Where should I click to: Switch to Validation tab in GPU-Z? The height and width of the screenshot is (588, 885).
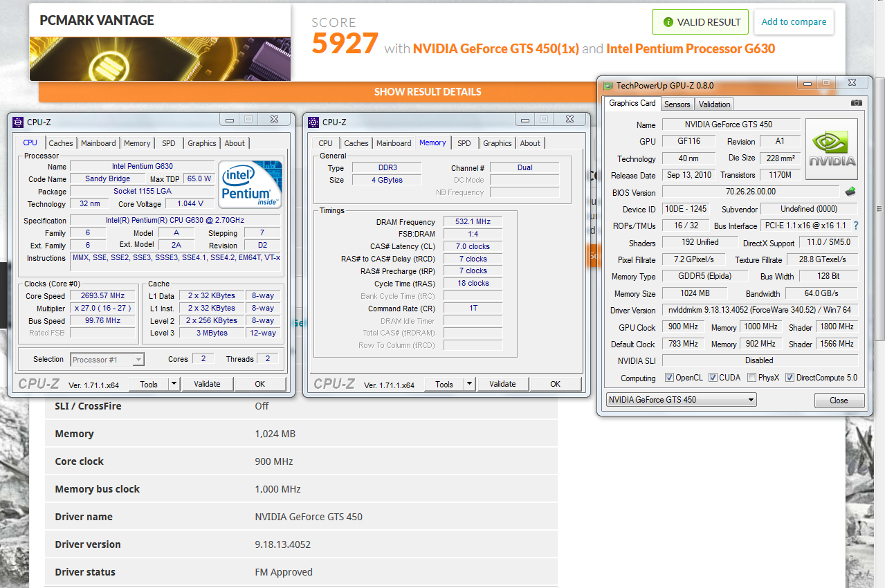pos(714,104)
